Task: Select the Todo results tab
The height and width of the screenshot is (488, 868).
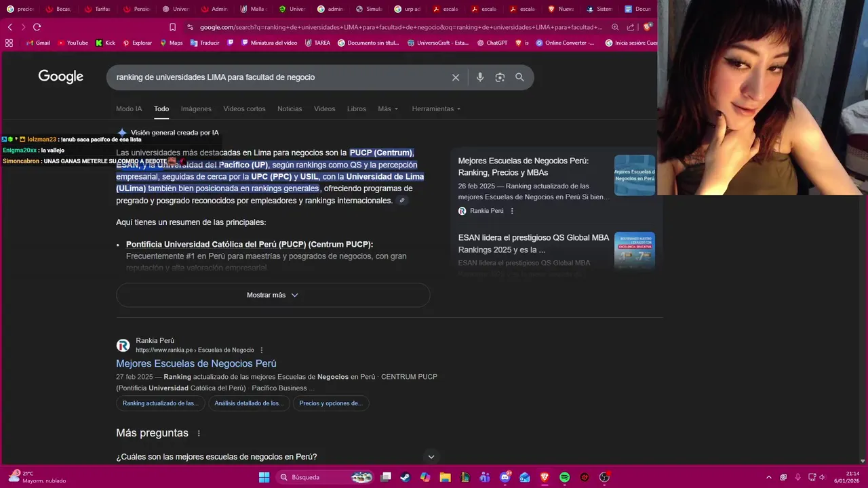Action: [x=161, y=108]
